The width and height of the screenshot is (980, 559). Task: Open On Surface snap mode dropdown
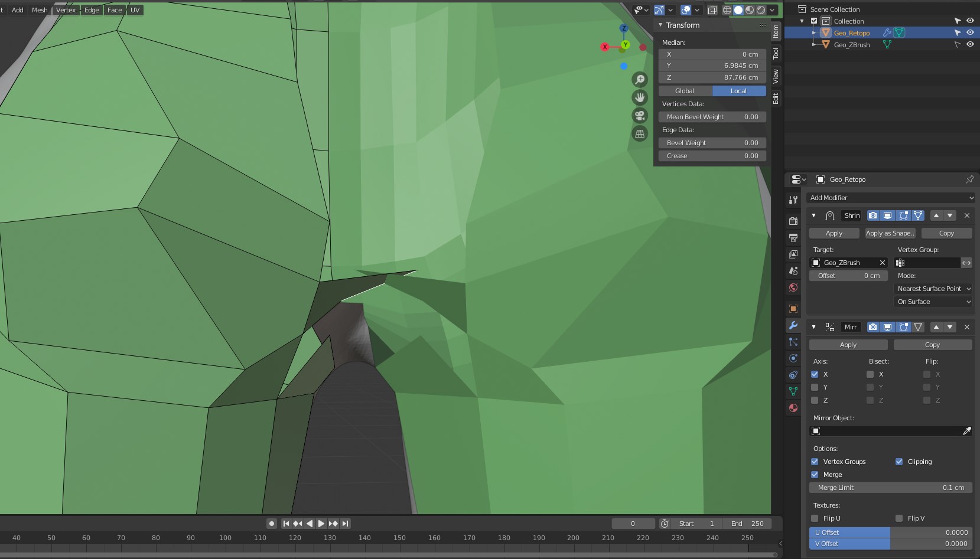pyautogui.click(x=933, y=302)
